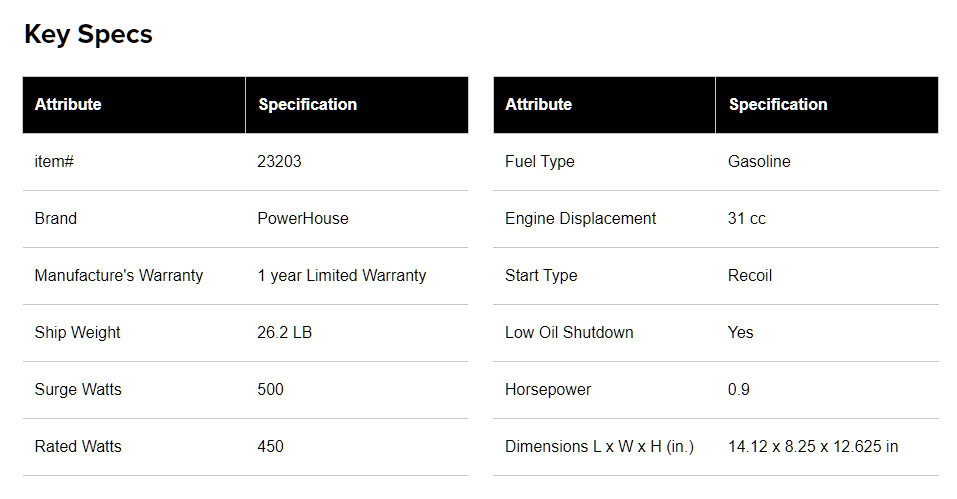Click the dimensions value 14.12 x 8.25 x 12.625 in
The width and height of the screenshot is (957, 499).
coord(813,447)
